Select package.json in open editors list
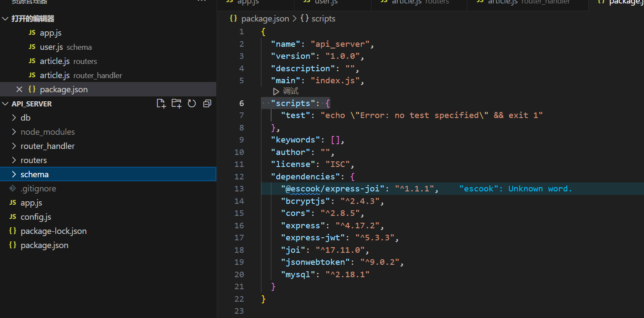 pos(108,89)
